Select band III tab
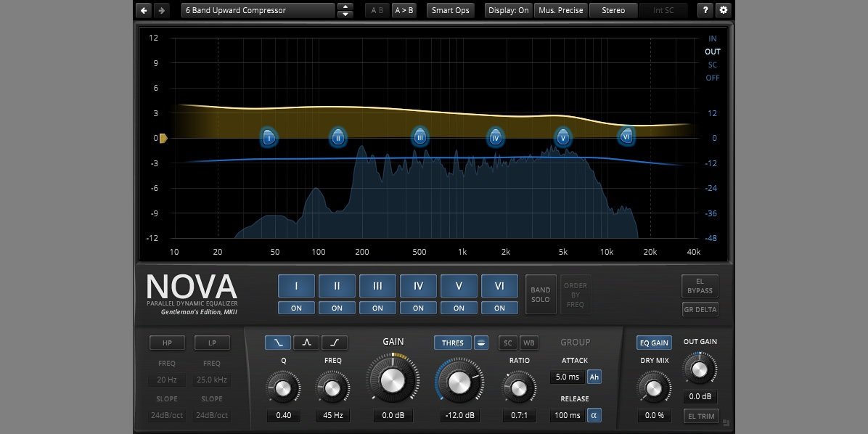Screen dimensions: 868x434 [377, 286]
